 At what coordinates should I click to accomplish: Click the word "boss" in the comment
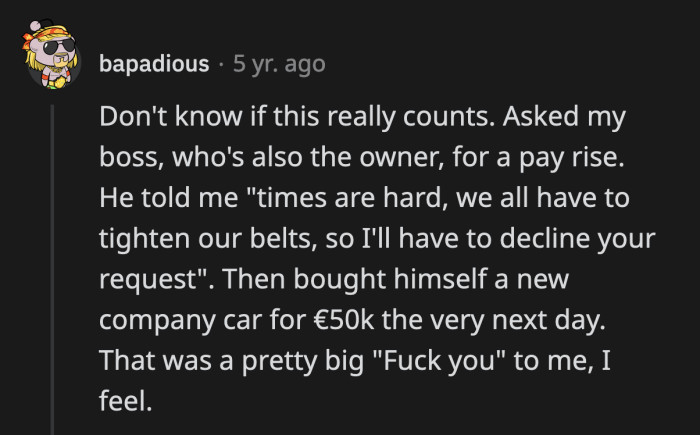pyautogui.click(x=126, y=160)
